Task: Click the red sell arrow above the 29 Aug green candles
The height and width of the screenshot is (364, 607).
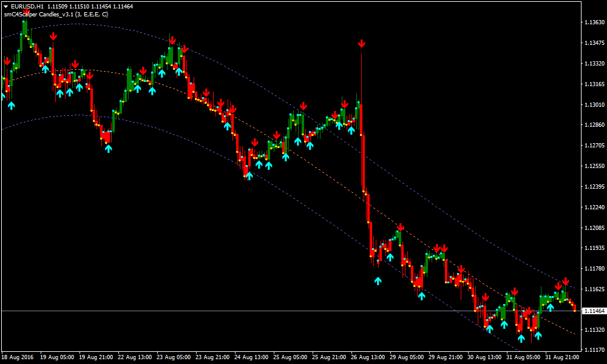Action: (x=399, y=227)
